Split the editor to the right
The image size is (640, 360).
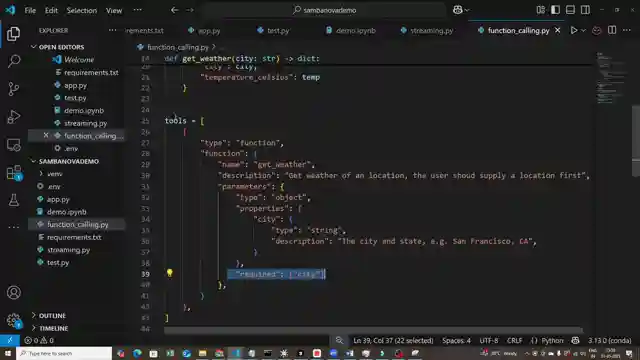click(x=612, y=30)
